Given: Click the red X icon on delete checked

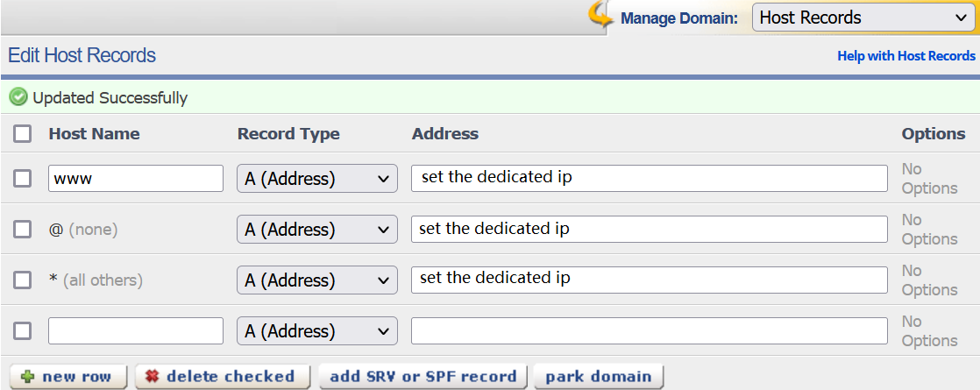Looking at the screenshot, I should point(152,377).
